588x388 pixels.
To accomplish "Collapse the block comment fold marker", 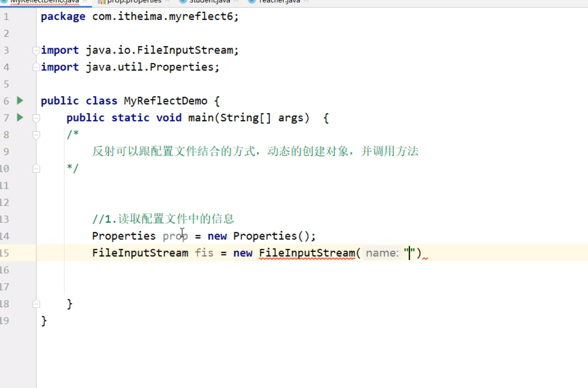I will coord(36,134).
